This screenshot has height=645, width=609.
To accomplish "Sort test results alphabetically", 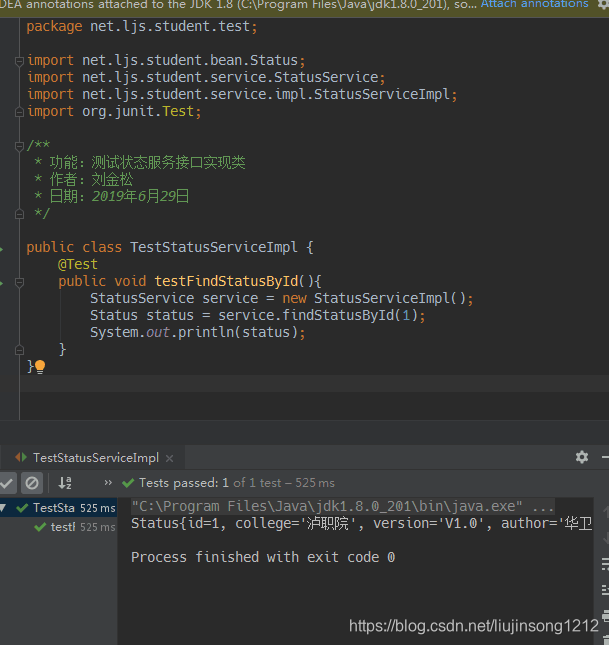I will pos(65,483).
